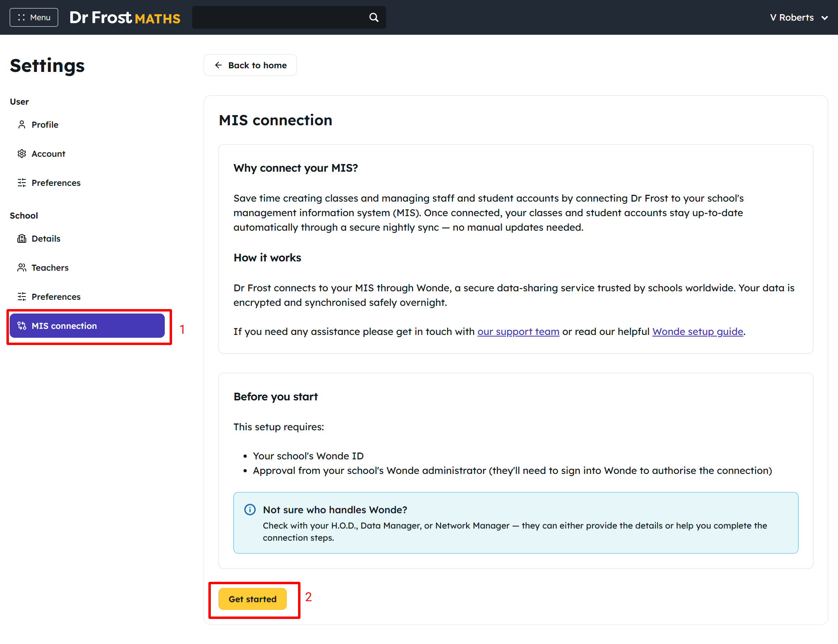Click the Teachers people icon

(22, 267)
